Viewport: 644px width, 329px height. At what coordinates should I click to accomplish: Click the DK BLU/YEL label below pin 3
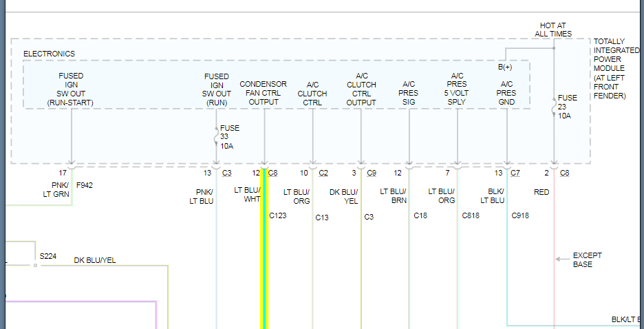(344, 196)
